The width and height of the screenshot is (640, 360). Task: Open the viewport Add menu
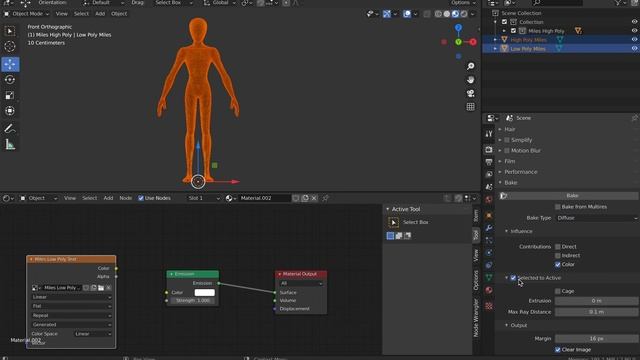[x=100, y=14]
